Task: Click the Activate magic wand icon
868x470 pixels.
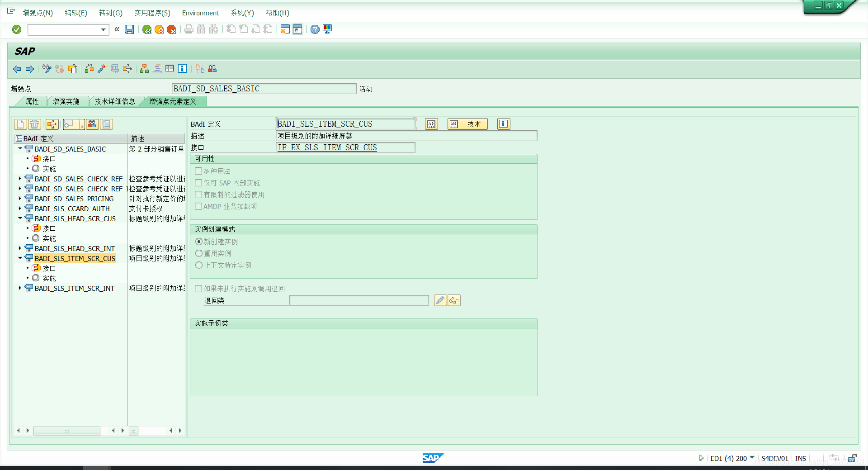Action: [x=102, y=69]
